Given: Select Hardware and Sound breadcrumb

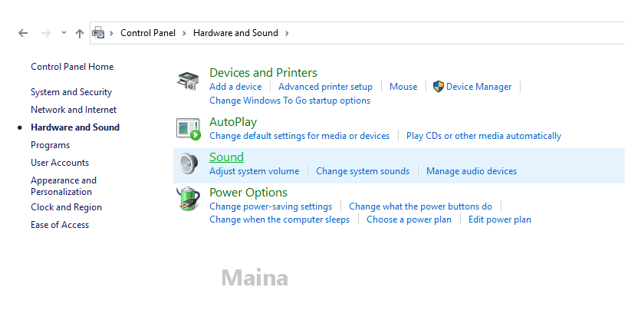Looking at the screenshot, I should 236,33.
